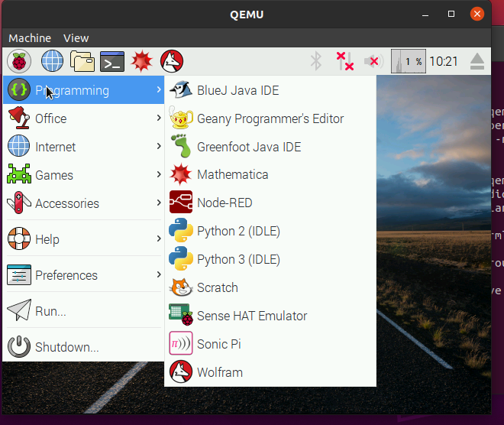The width and height of the screenshot is (504, 425).
Task: Select the Python 2 (IDLE) label
Action: 238,232
